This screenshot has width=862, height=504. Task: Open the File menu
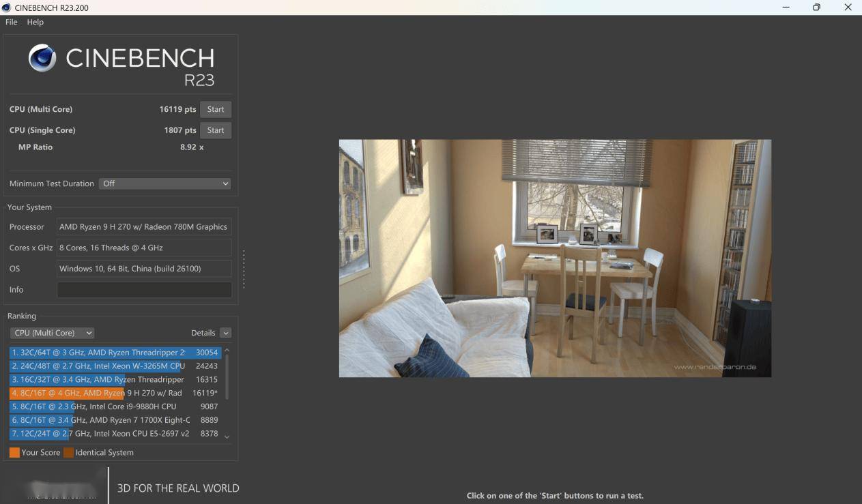[x=12, y=22]
